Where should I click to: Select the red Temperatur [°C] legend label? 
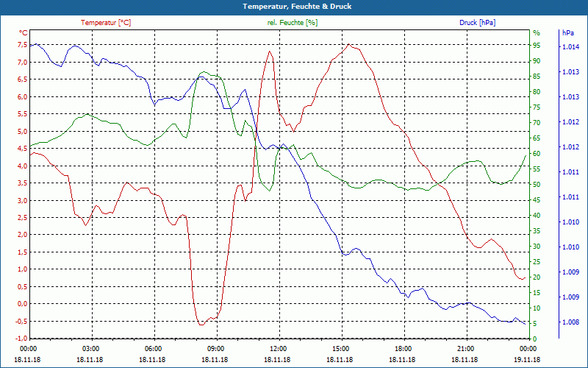106,23
